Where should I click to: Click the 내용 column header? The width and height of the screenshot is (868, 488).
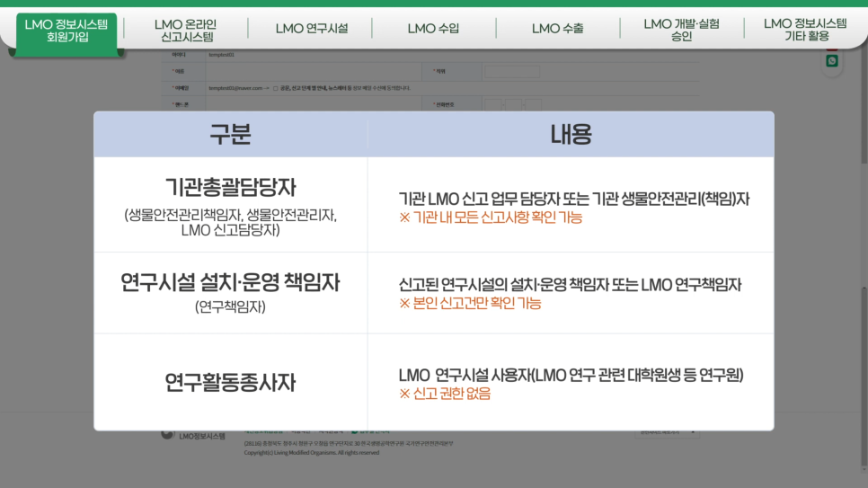click(x=571, y=134)
